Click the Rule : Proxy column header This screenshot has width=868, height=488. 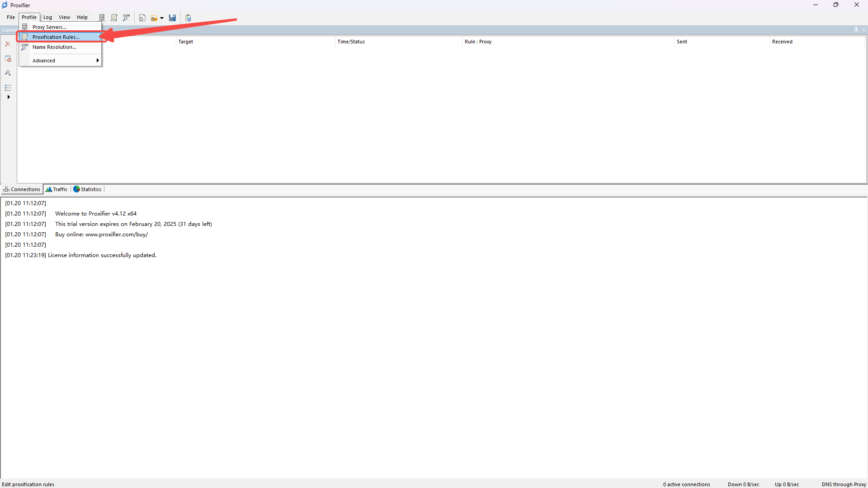pyautogui.click(x=568, y=42)
